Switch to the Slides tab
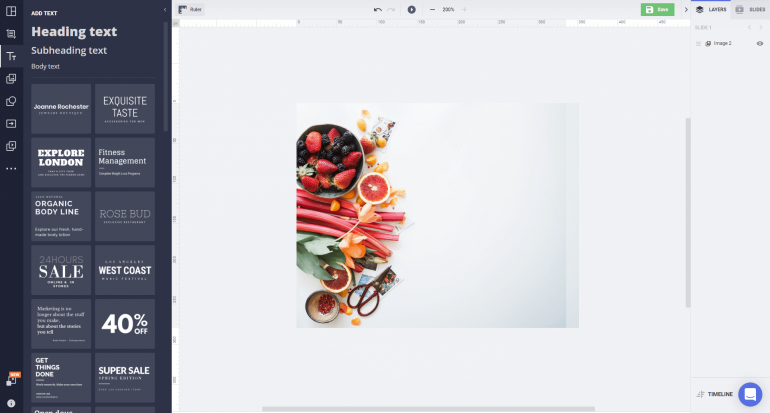The image size is (770, 413). (750, 9)
